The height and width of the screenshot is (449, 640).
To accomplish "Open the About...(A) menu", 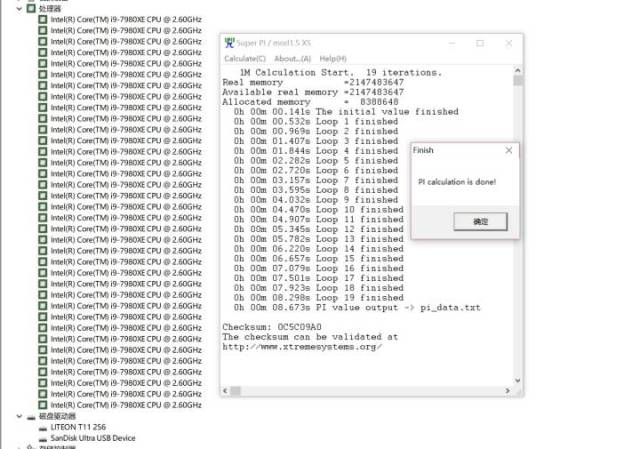I will coord(293,59).
